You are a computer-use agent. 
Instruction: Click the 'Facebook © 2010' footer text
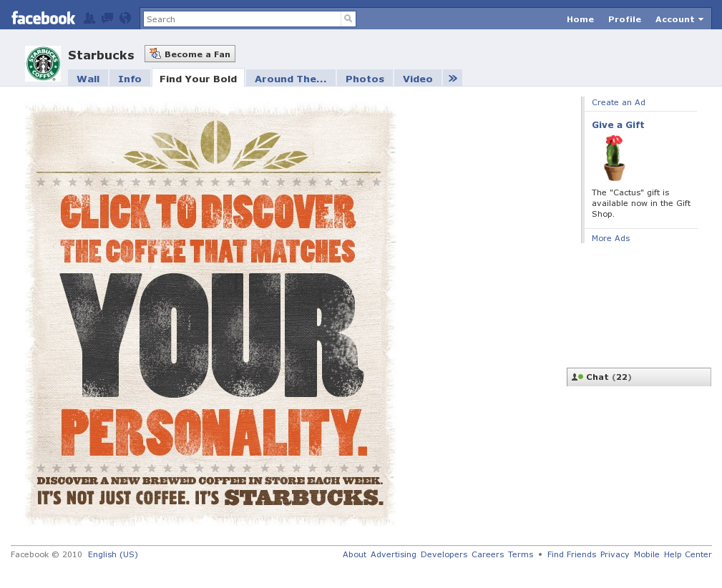click(46, 554)
